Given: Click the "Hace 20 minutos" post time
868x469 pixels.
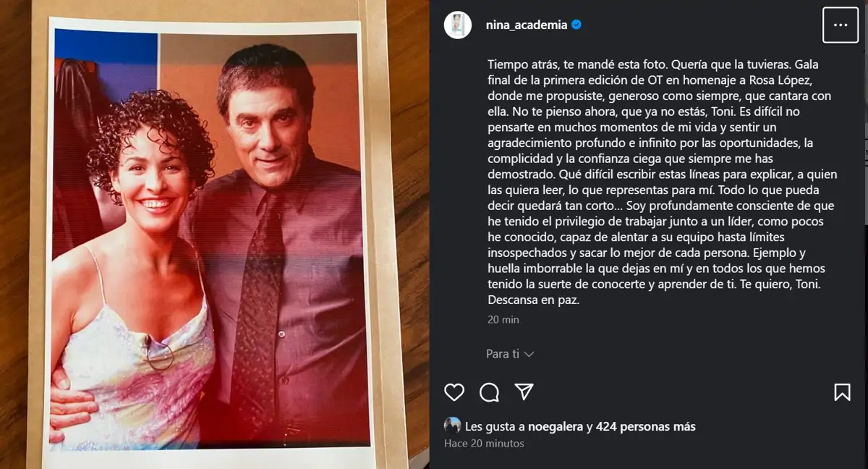Looking at the screenshot, I should click(484, 443).
